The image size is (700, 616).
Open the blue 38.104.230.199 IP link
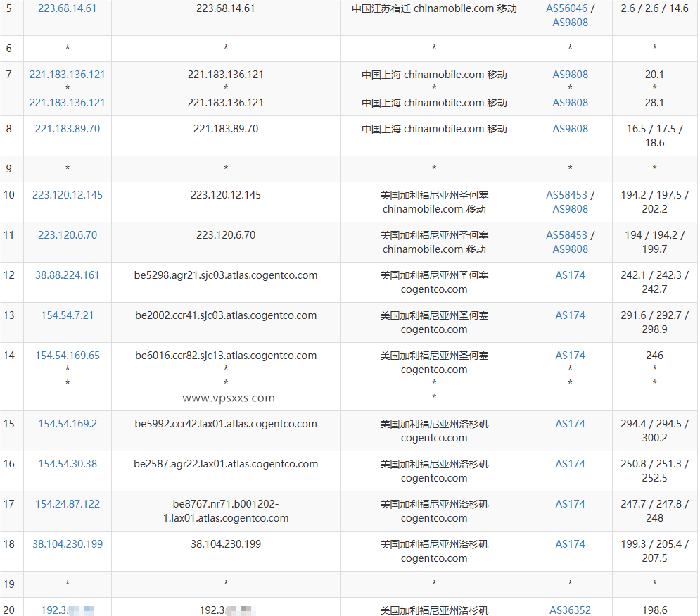pyautogui.click(x=68, y=544)
